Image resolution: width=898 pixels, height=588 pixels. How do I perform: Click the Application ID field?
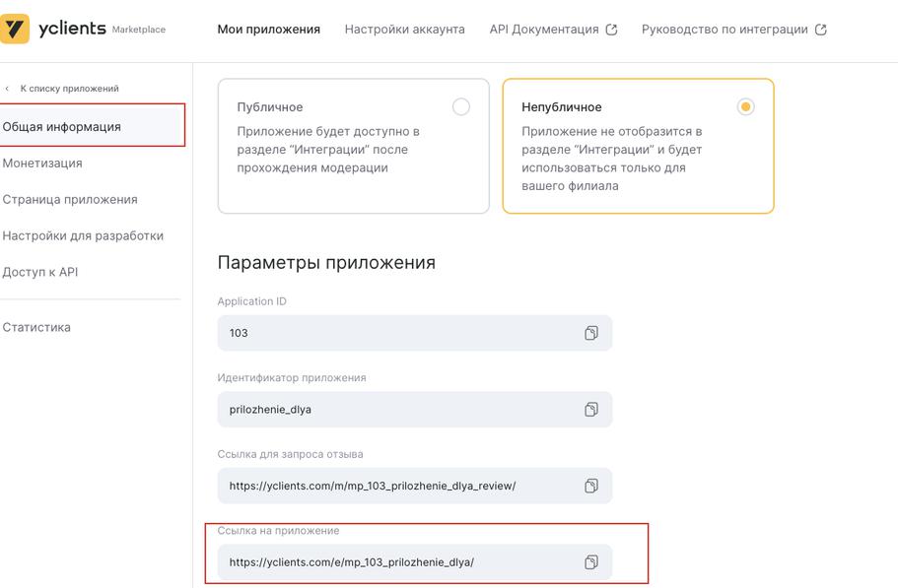point(394,333)
